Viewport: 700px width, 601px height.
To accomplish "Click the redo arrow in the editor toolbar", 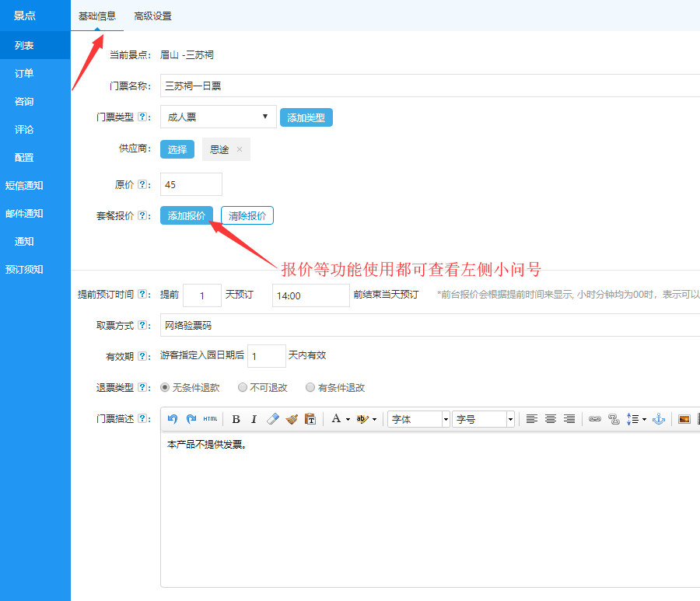I will [191, 419].
